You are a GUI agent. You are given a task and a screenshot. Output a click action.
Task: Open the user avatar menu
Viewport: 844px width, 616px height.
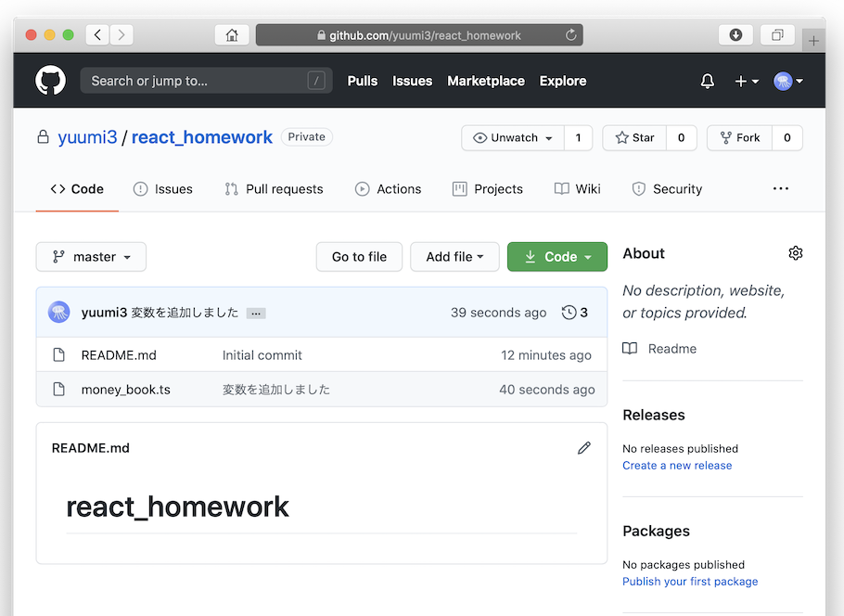tap(788, 82)
